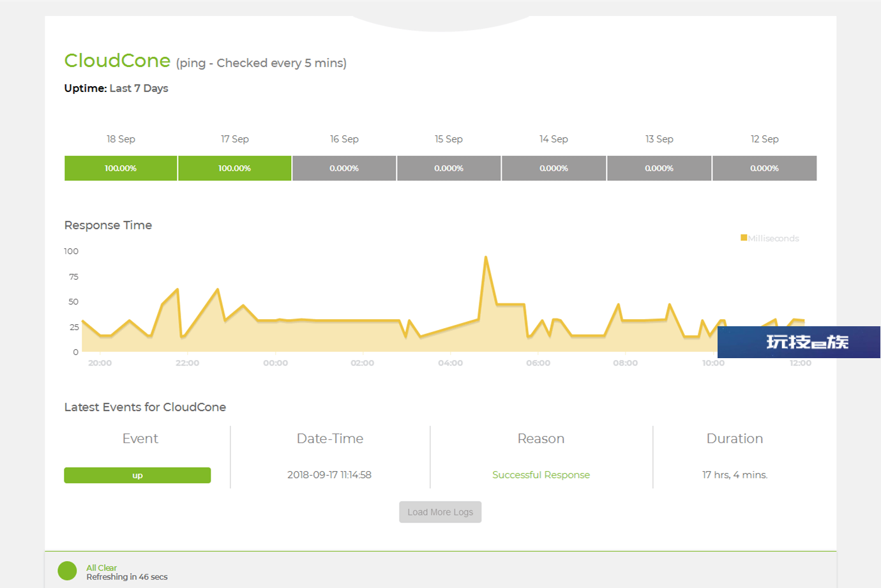Viewport: 881px width, 588px height.
Task: Click the 20:00 chart axis label
Action: click(x=100, y=363)
